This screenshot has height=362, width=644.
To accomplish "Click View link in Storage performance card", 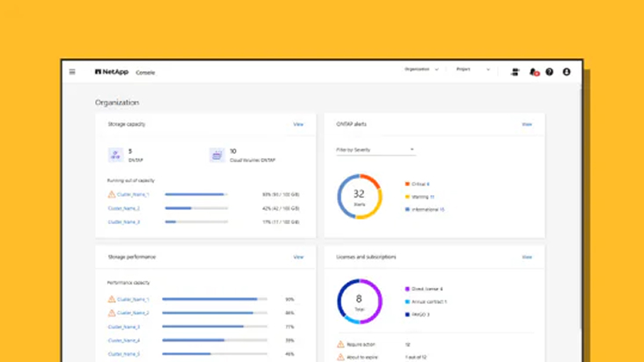I will 298,257.
